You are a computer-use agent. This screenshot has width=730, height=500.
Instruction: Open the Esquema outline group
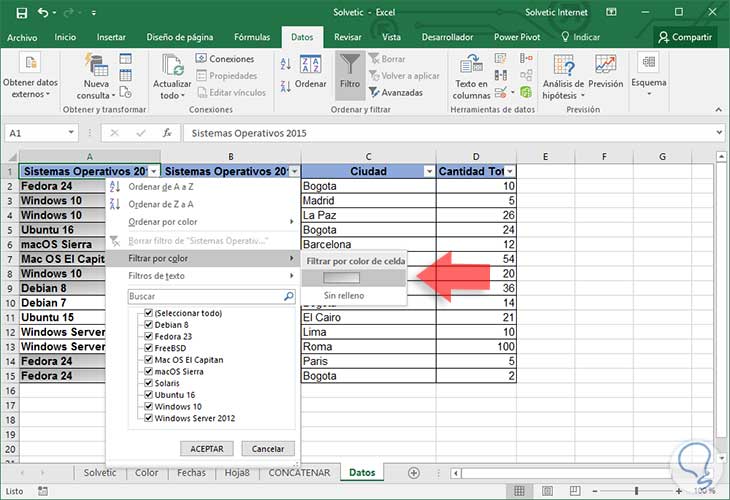[x=649, y=74]
